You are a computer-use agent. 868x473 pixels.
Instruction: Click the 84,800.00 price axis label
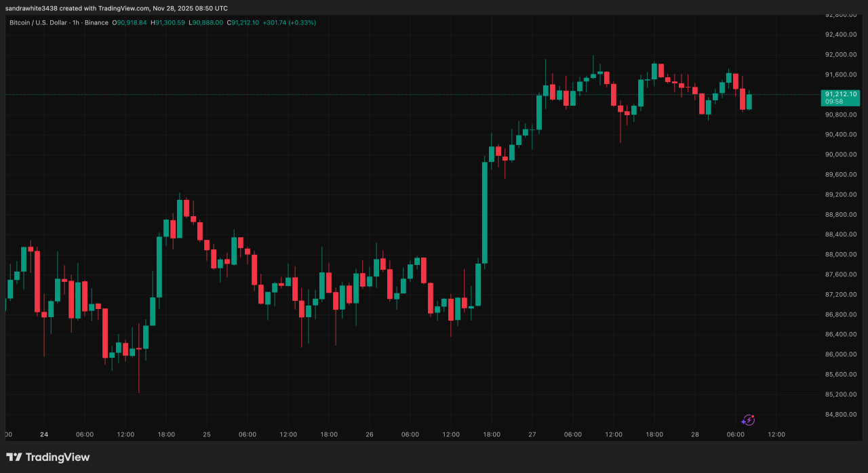click(x=840, y=414)
